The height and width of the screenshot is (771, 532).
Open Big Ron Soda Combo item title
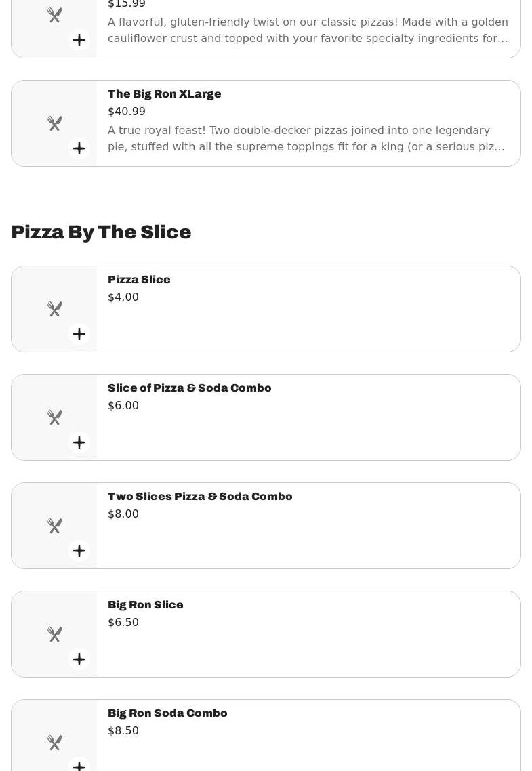coord(167,713)
